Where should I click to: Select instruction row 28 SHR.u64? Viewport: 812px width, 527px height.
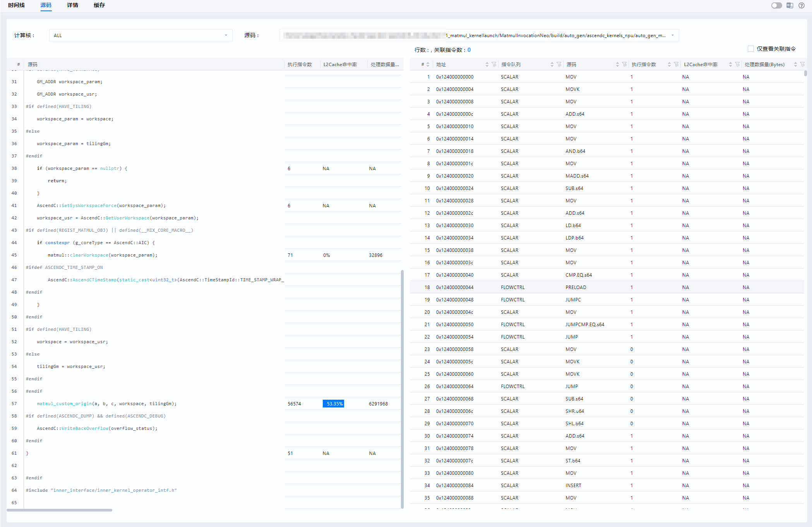(607, 411)
